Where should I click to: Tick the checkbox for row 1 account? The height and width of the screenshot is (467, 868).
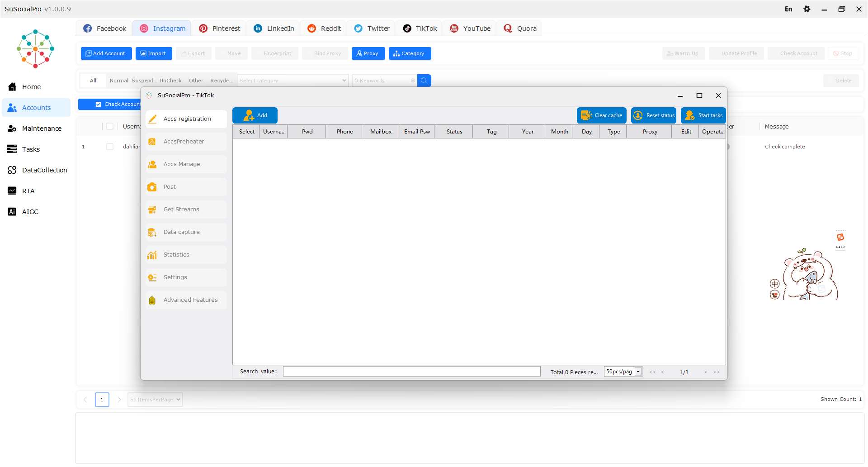[110, 147]
